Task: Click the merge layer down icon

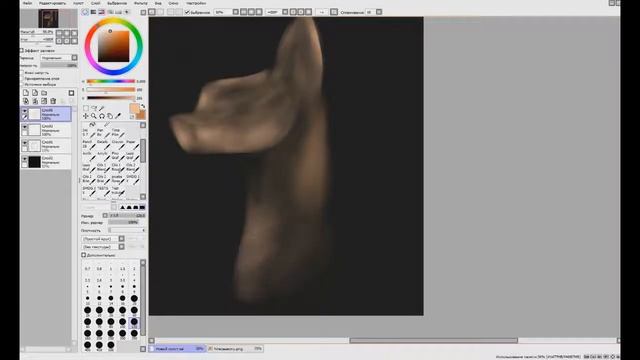Action: click(x=35, y=101)
